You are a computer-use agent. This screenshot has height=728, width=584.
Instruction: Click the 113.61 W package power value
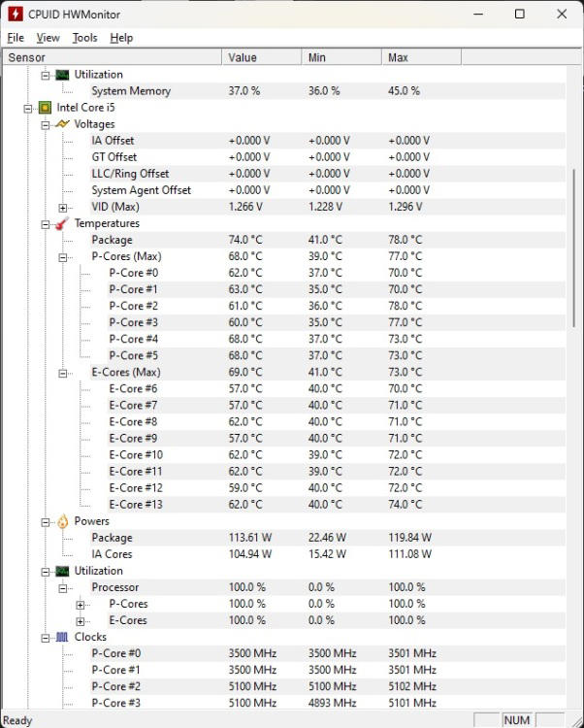(250, 538)
